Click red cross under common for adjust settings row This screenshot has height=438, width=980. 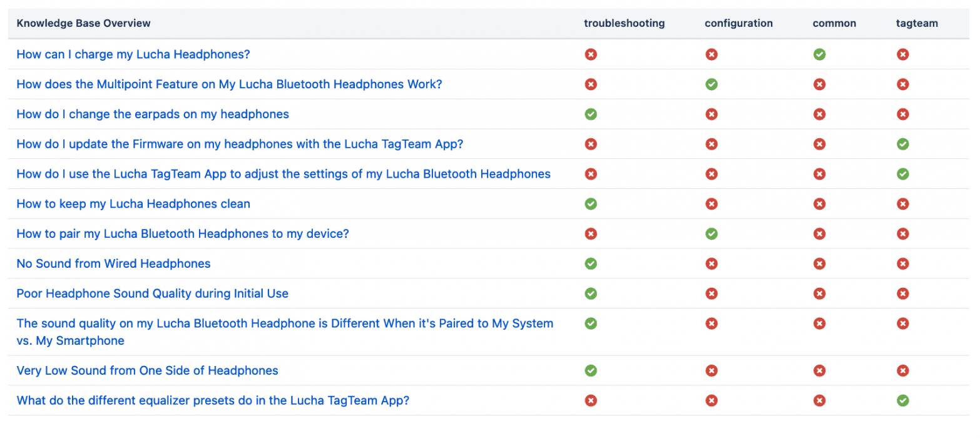819,174
